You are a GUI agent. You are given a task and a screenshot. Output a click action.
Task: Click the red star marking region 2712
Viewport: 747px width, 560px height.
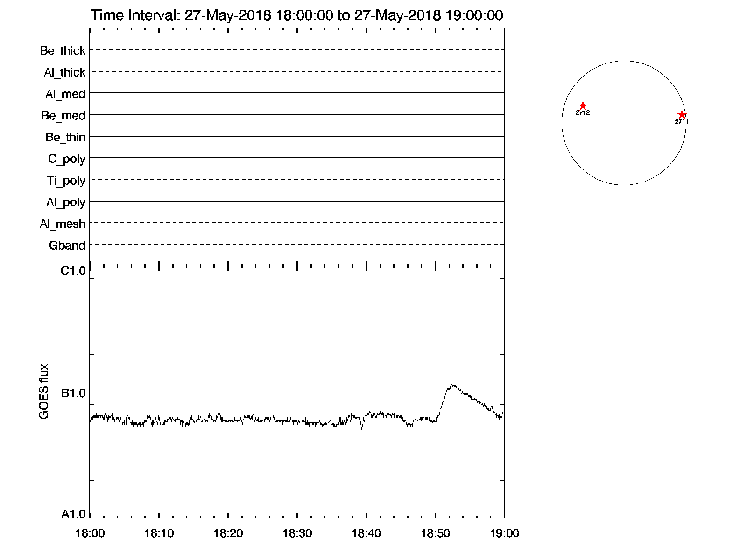(583, 106)
